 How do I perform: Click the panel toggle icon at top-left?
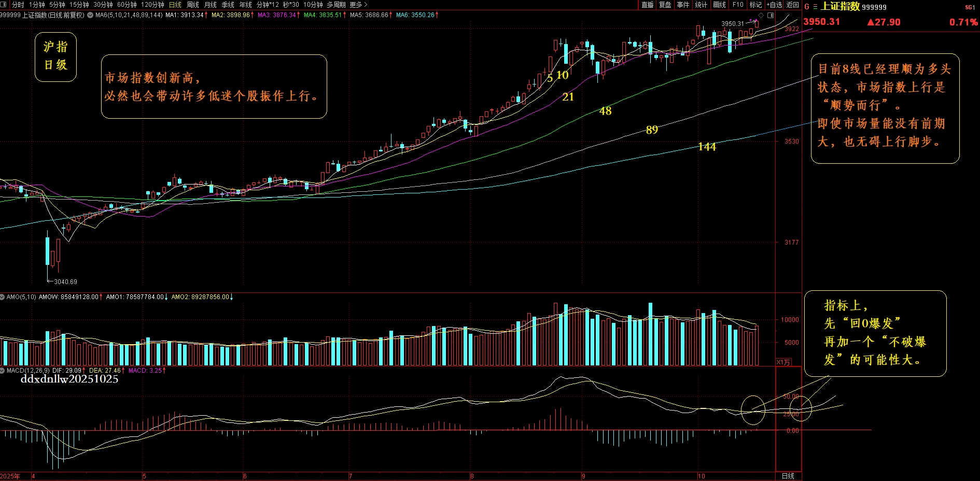(4, 5)
